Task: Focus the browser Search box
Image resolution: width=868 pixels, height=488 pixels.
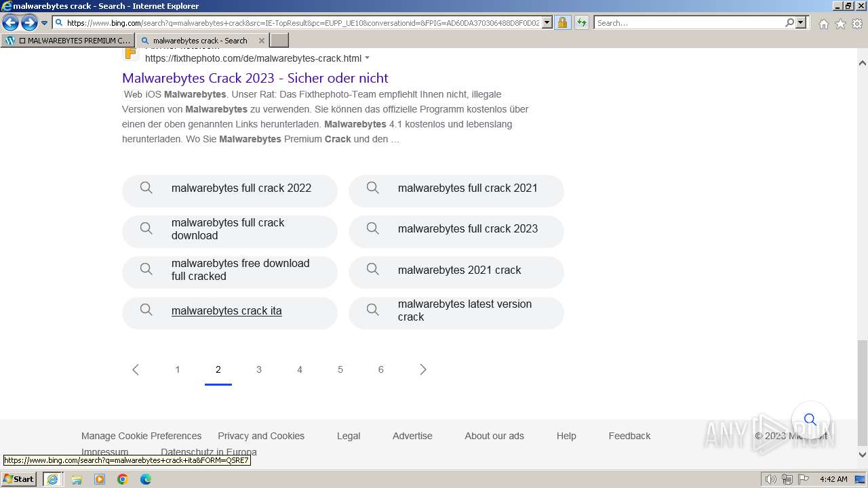Action: point(689,23)
